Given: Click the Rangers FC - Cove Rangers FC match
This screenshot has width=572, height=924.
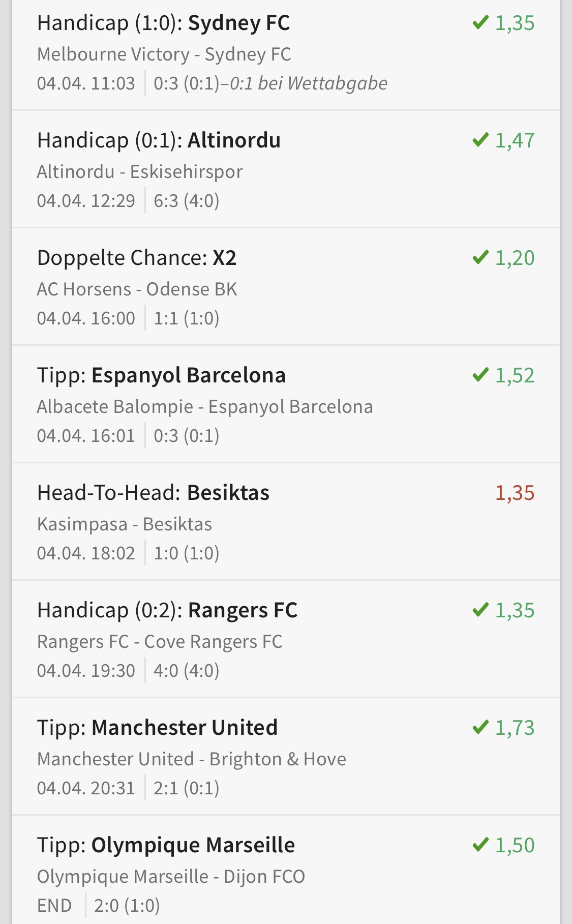Looking at the screenshot, I should coord(160,642).
